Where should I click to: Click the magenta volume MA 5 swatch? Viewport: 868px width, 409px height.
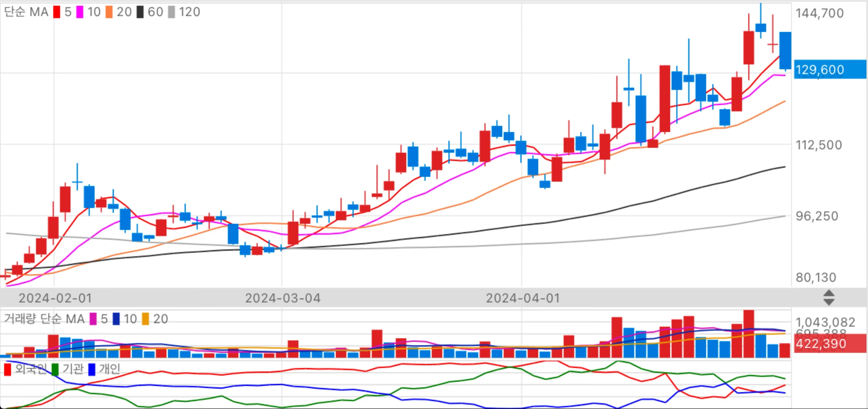93,319
